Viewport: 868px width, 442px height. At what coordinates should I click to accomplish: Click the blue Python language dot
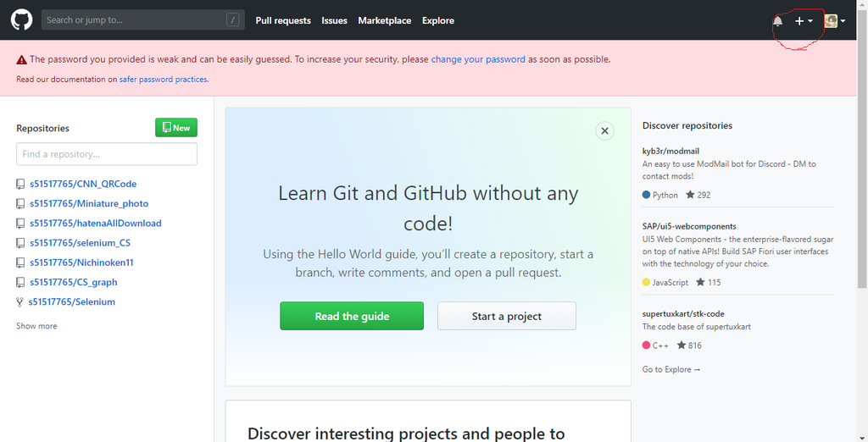tap(646, 195)
